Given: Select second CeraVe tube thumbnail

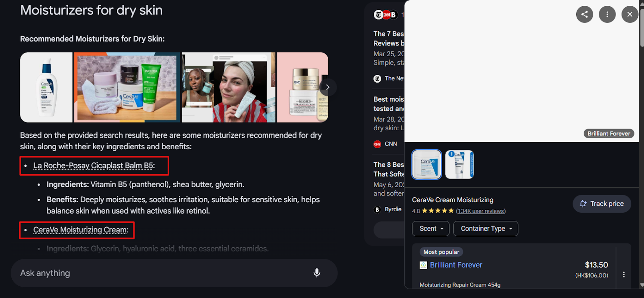Looking at the screenshot, I should pos(460,164).
